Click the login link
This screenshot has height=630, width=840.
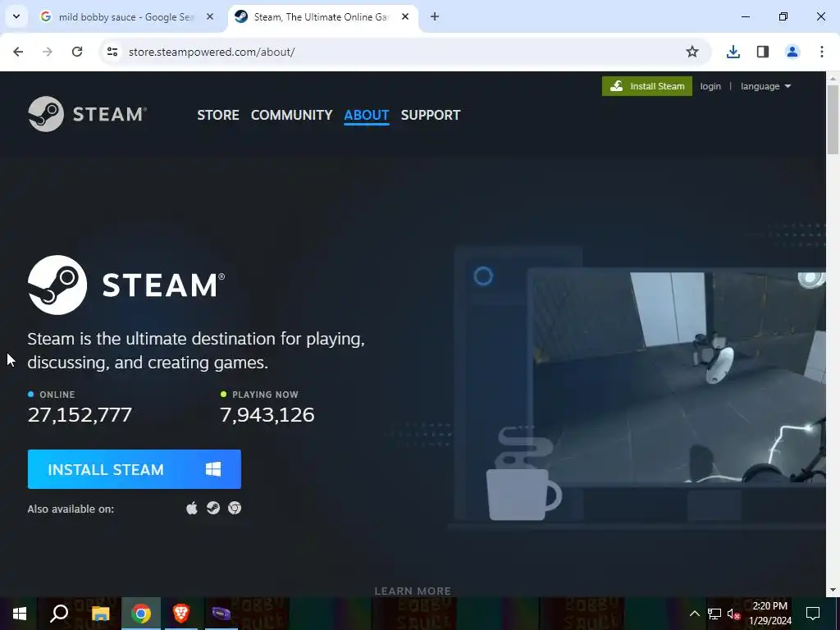coord(710,86)
